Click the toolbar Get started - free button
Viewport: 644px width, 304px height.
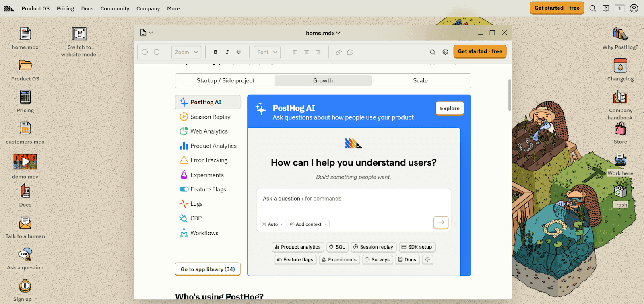(480, 51)
